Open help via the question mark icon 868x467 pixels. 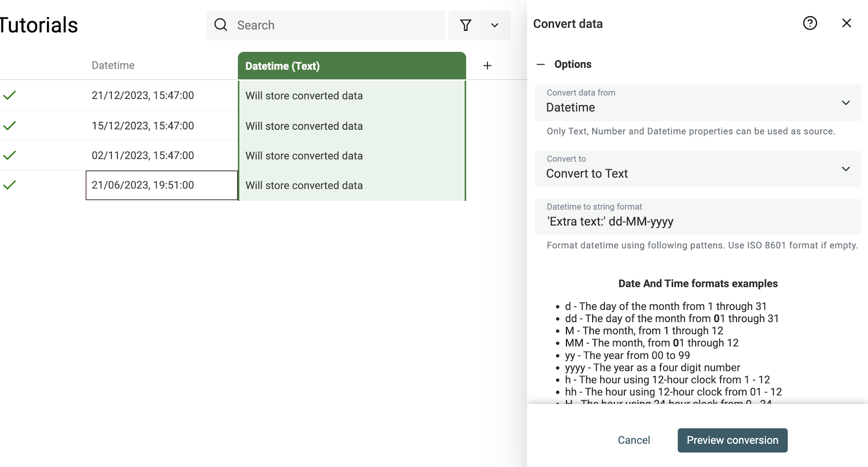point(810,23)
